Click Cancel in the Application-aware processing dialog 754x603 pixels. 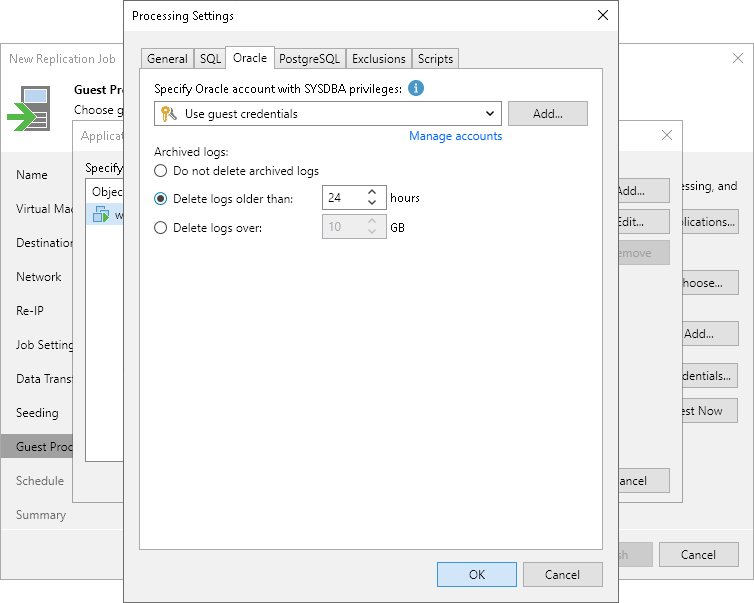(644, 480)
